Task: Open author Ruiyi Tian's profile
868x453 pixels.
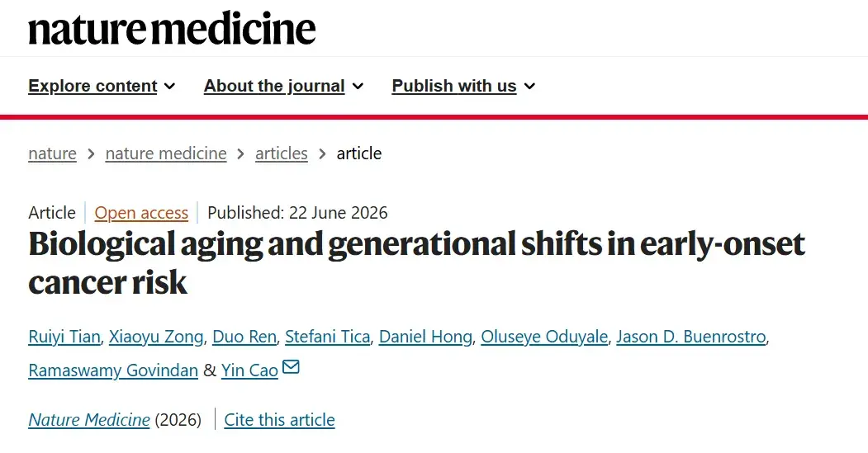Action: click(64, 337)
